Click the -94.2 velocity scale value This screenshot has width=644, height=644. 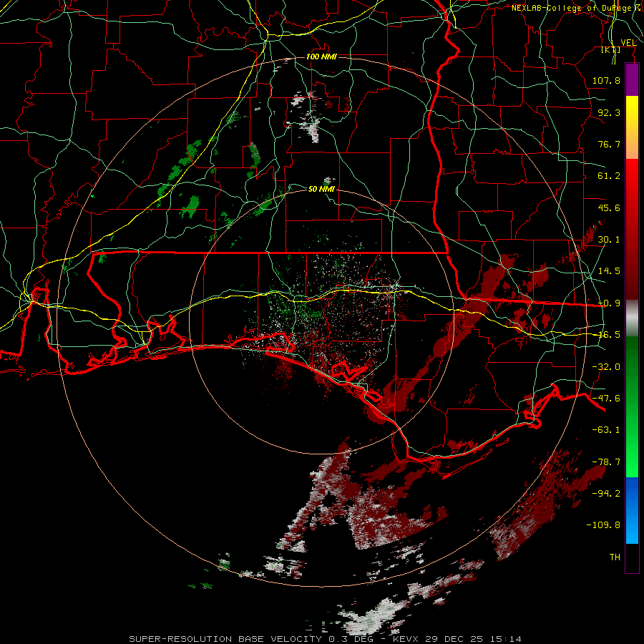(606, 493)
